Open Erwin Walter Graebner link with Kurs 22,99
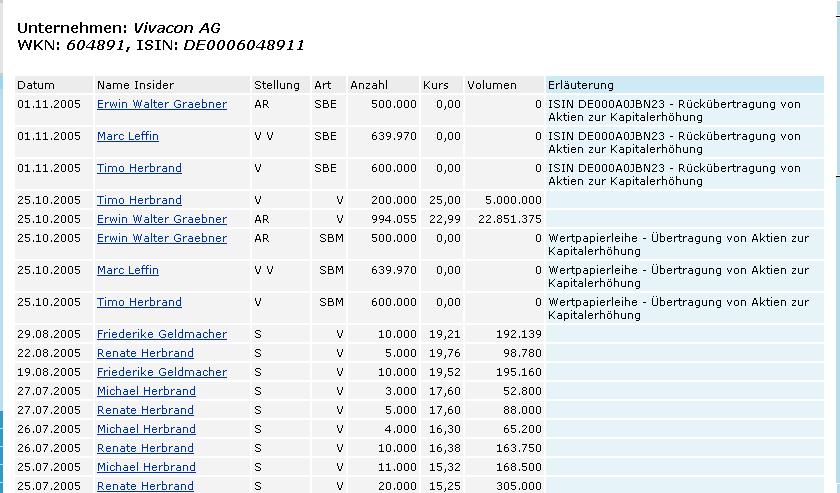 point(162,219)
